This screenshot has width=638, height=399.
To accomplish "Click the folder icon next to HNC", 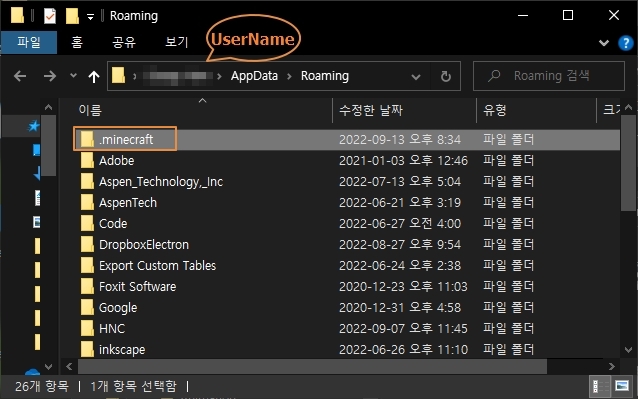I will point(87,329).
